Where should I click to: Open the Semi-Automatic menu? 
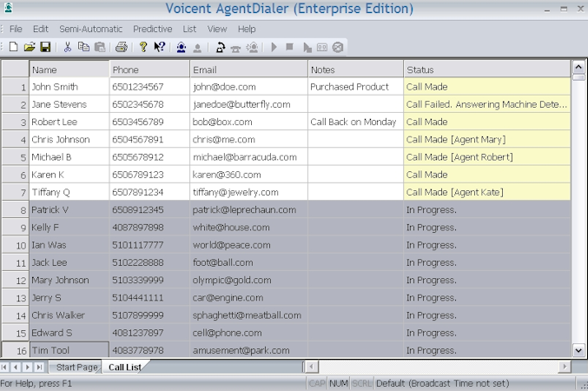pos(90,29)
